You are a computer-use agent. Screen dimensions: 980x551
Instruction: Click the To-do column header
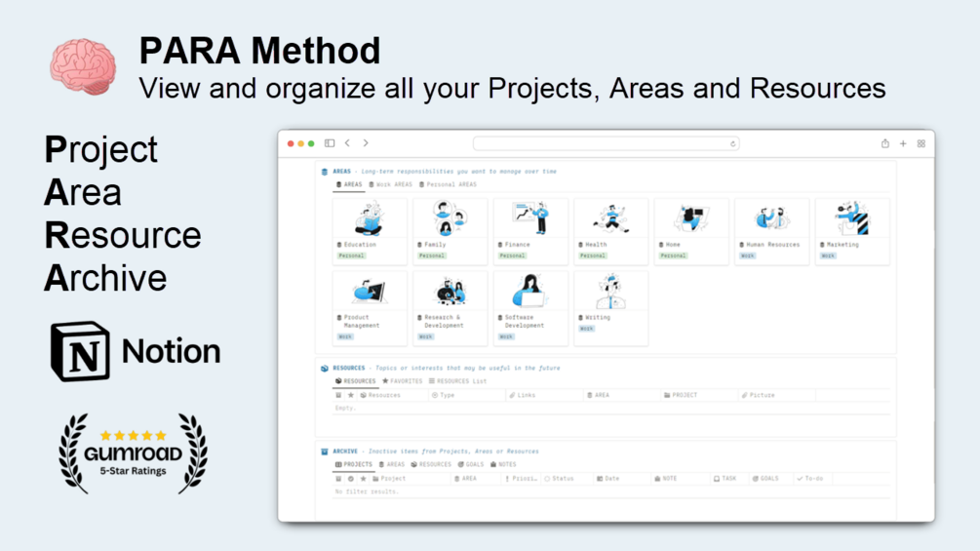pyautogui.click(x=810, y=479)
